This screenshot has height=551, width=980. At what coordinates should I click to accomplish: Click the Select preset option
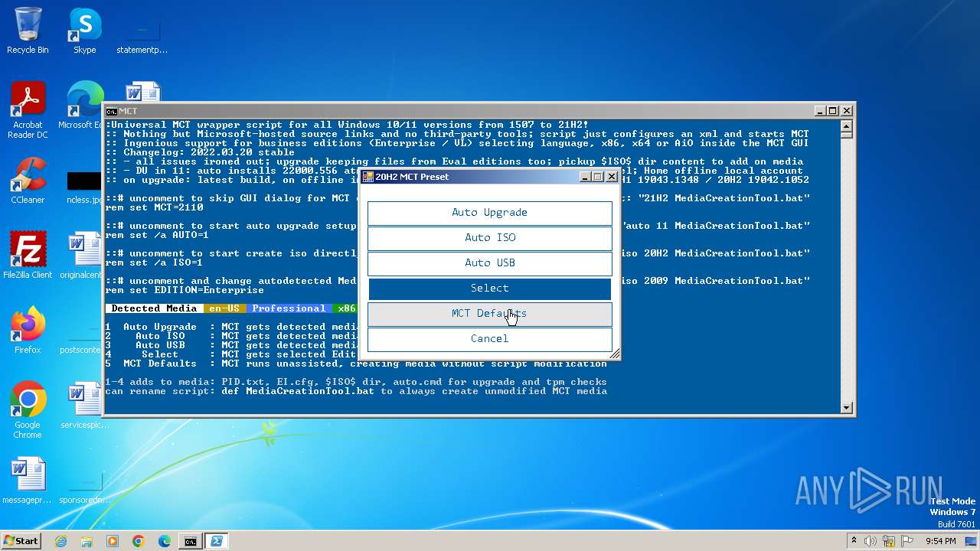point(489,289)
